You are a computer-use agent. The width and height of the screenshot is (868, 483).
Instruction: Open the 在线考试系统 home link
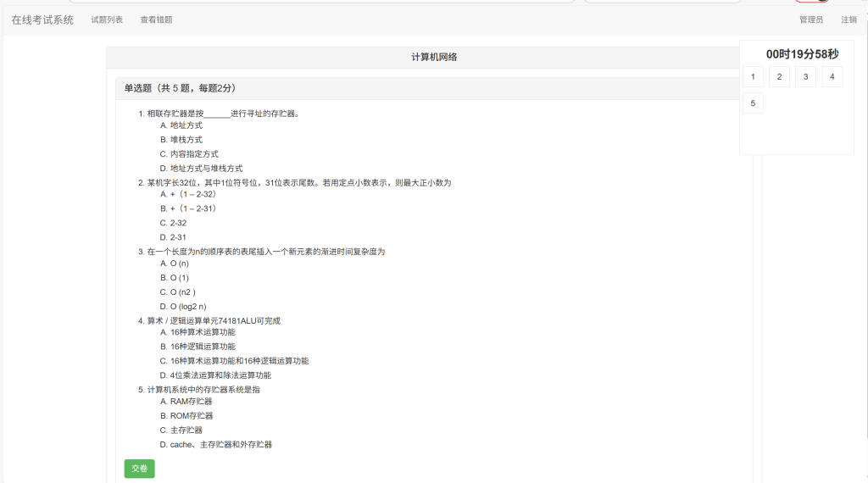pyautogui.click(x=42, y=20)
